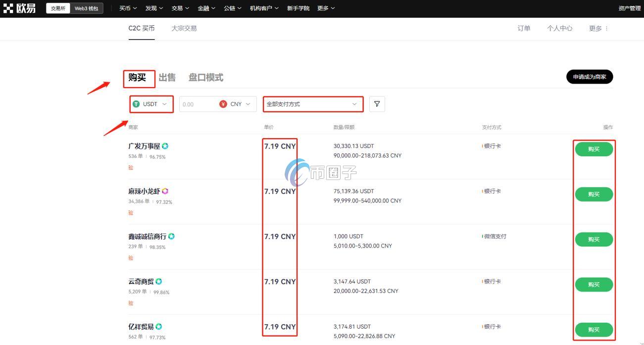Click verified badge next to 广发万事屋
This screenshot has width=644, height=345.
165,146
